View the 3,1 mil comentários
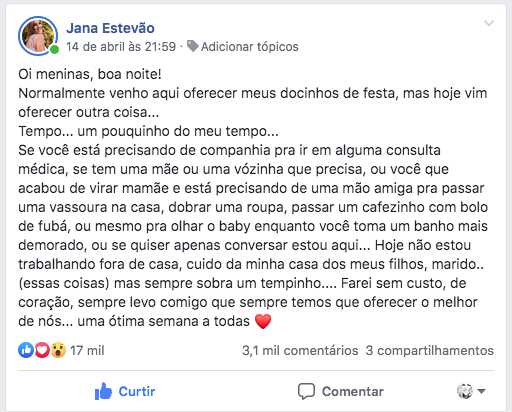512x412 pixels. (x=300, y=350)
